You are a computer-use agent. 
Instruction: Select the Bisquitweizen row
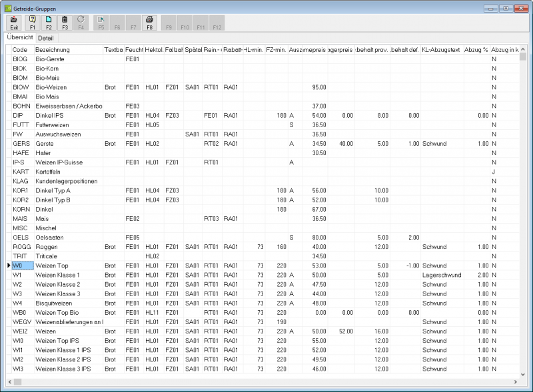pyautogui.click(x=263, y=303)
